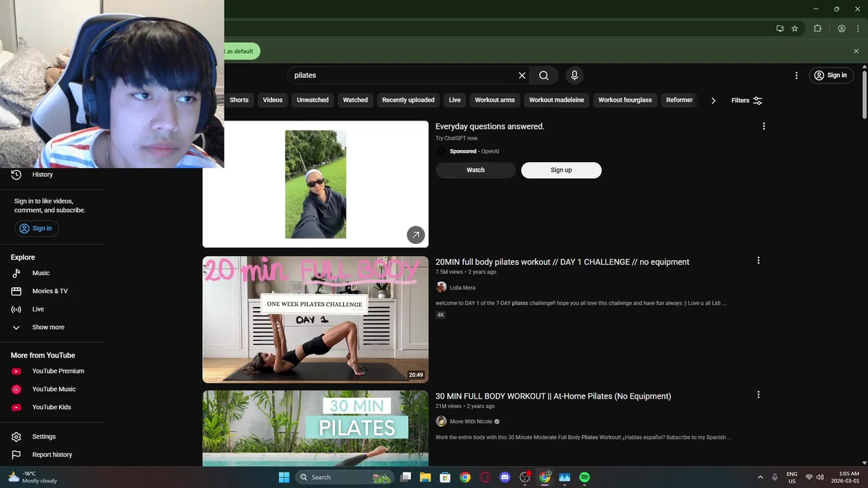Show more filter chips with right arrow
Image resolution: width=868 pixels, height=488 pixels.
pos(713,100)
